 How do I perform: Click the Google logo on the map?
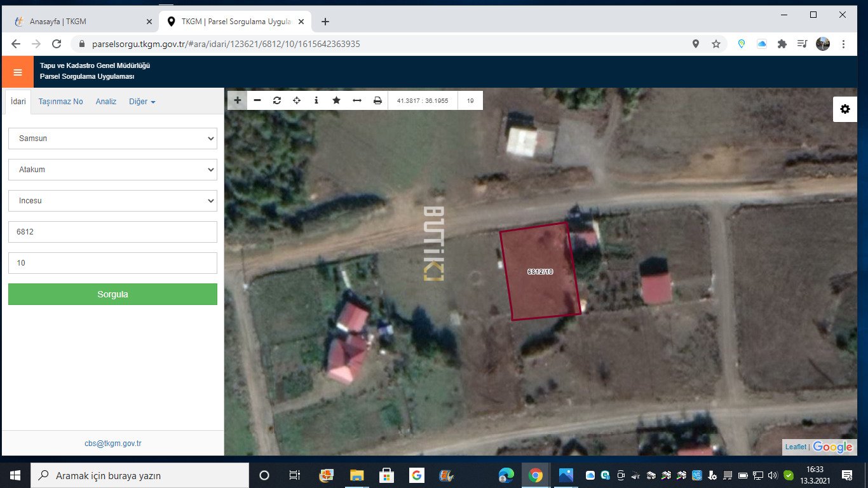pos(832,447)
